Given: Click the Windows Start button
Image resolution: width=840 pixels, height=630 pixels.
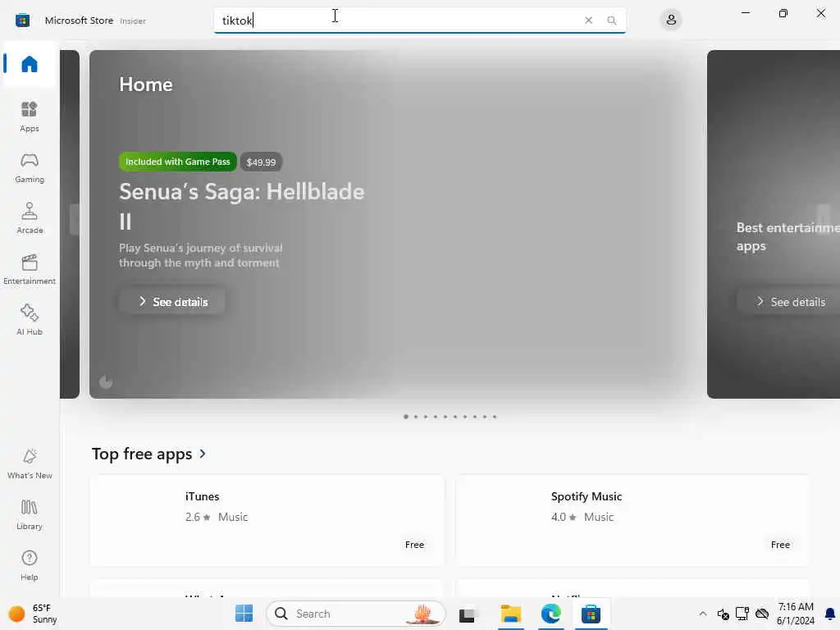Looking at the screenshot, I should coord(244,614).
